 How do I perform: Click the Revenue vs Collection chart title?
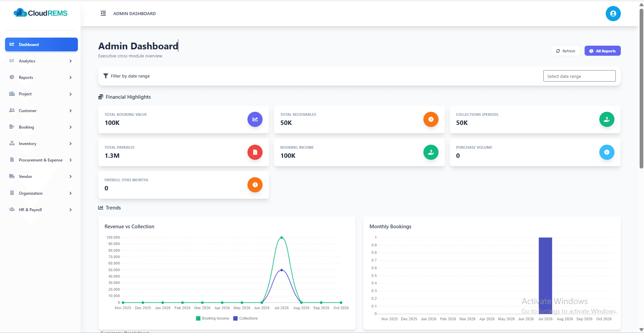point(129,227)
